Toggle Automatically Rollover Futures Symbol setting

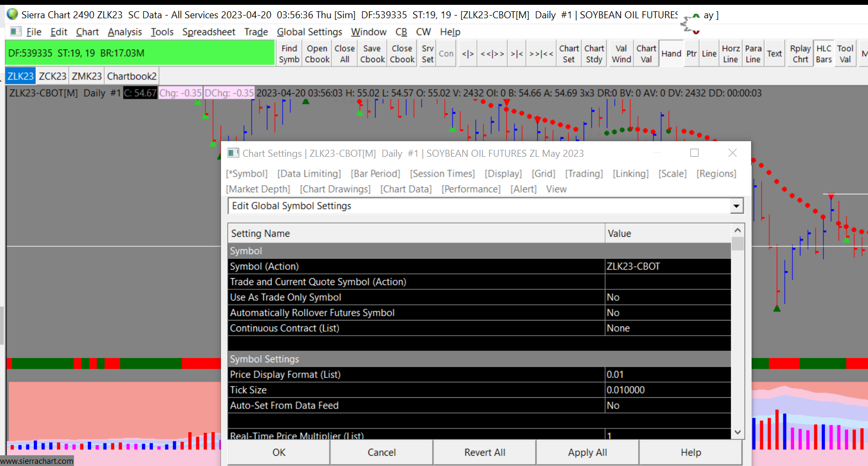point(667,313)
